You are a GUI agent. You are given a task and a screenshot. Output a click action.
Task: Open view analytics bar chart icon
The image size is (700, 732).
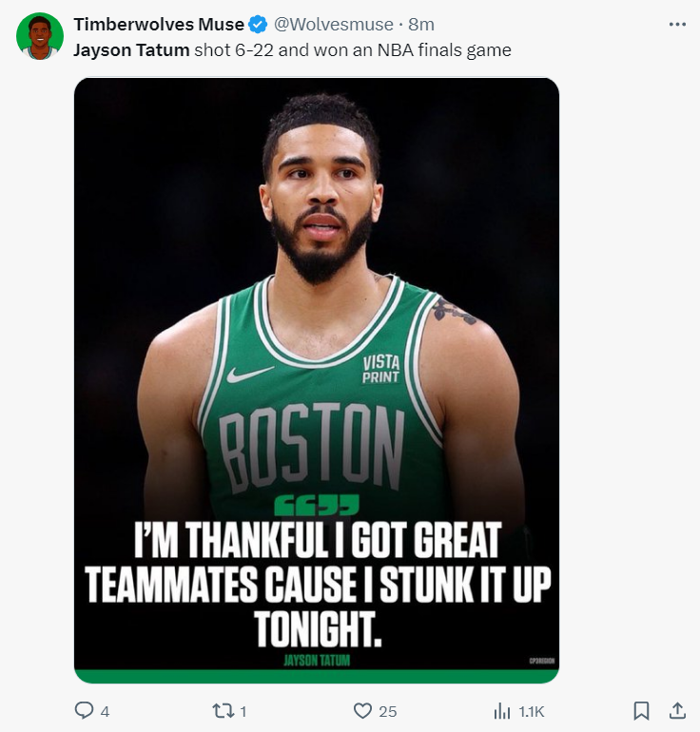click(x=501, y=710)
